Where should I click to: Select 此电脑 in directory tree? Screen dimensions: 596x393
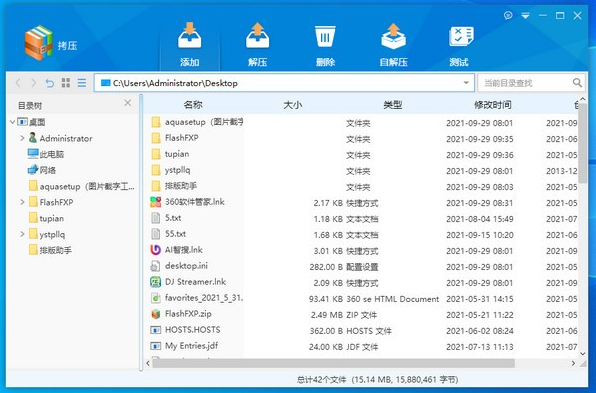click(x=46, y=154)
